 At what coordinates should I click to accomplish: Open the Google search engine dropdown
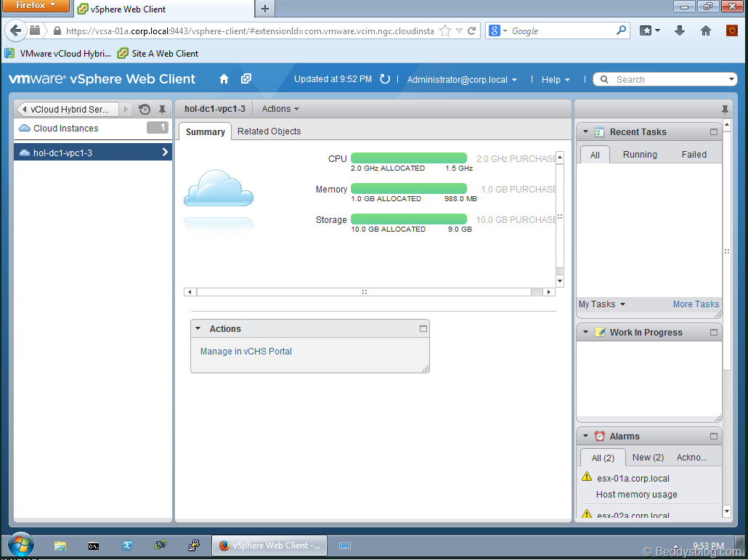(x=497, y=31)
